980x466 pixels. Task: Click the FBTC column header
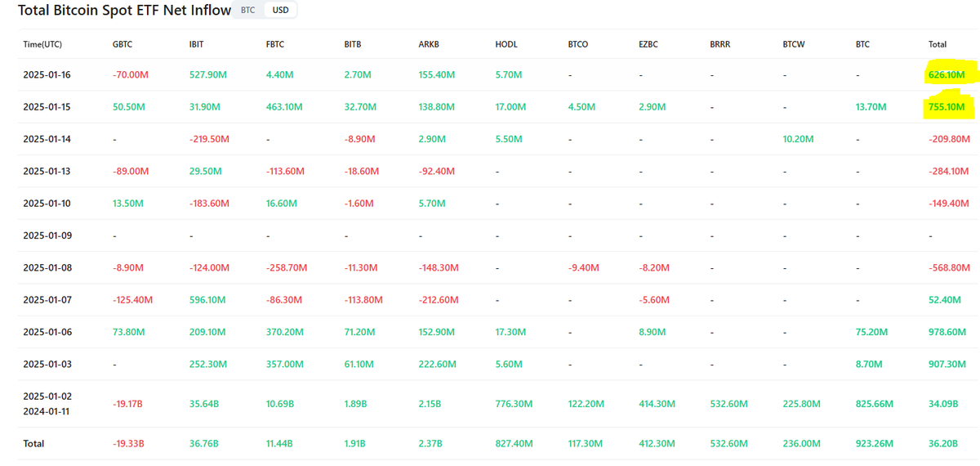point(275,44)
